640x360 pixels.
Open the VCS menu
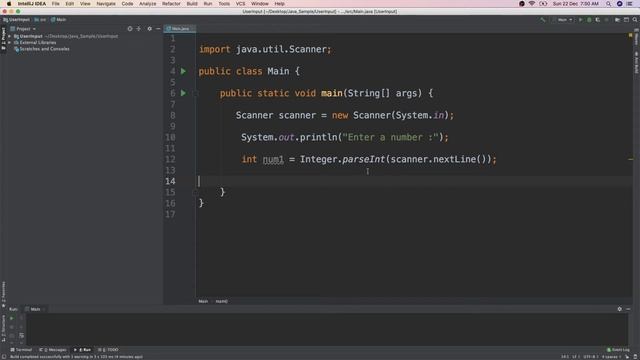coord(240,4)
